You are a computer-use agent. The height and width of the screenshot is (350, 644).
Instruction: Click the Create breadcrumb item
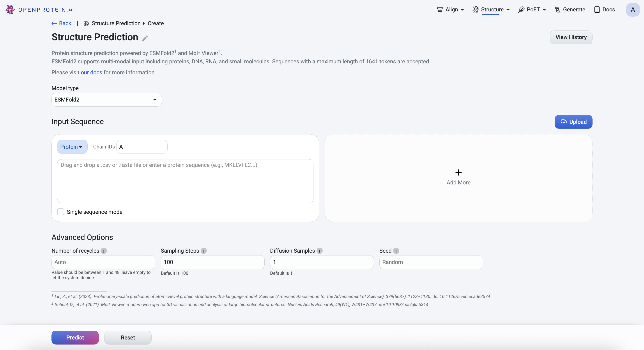(x=156, y=23)
